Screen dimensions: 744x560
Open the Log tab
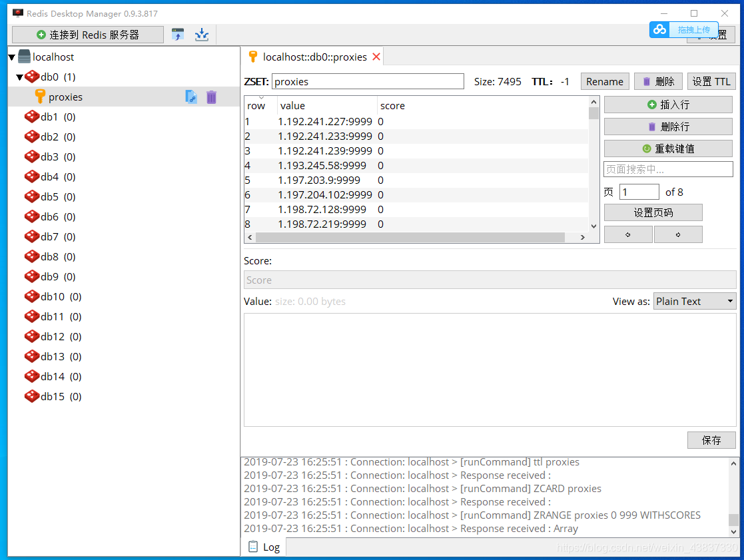(264, 547)
